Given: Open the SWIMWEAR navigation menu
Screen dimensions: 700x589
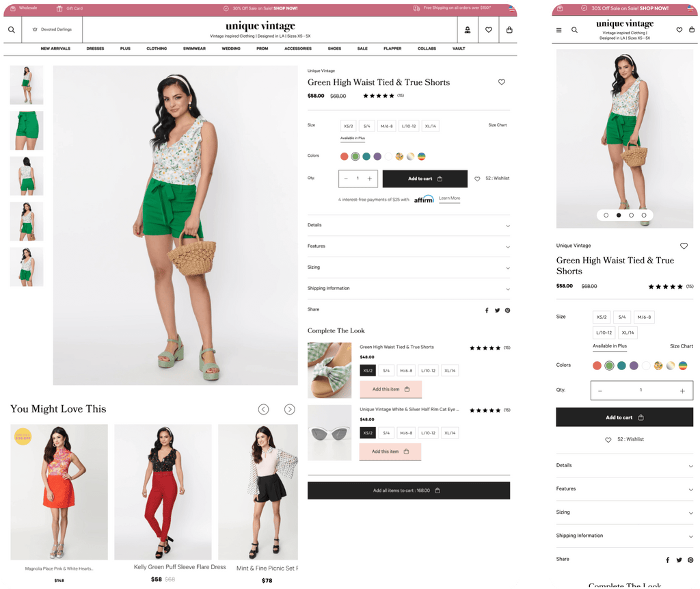Looking at the screenshot, I should [x=194, y=49].
